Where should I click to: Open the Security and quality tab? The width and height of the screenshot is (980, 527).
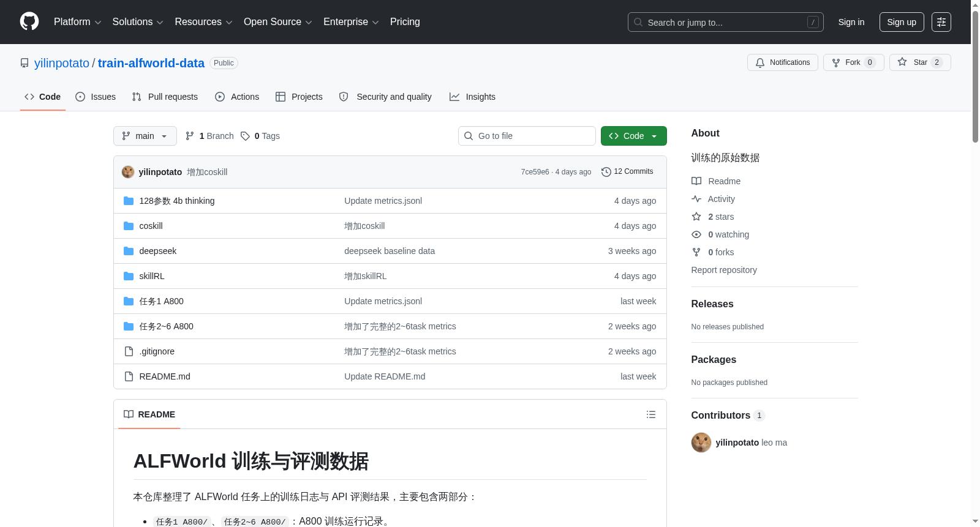click(x=385, y=97)
